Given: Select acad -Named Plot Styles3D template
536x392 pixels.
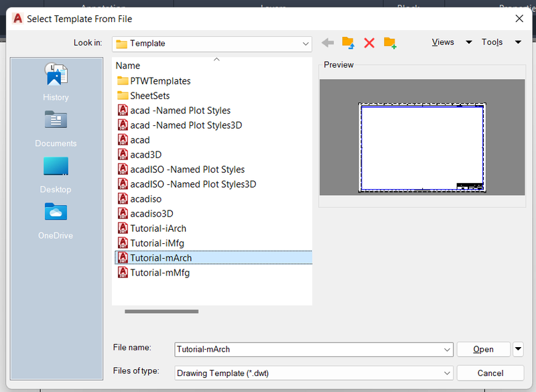Looking at the screenshot, I should point(186,125).
